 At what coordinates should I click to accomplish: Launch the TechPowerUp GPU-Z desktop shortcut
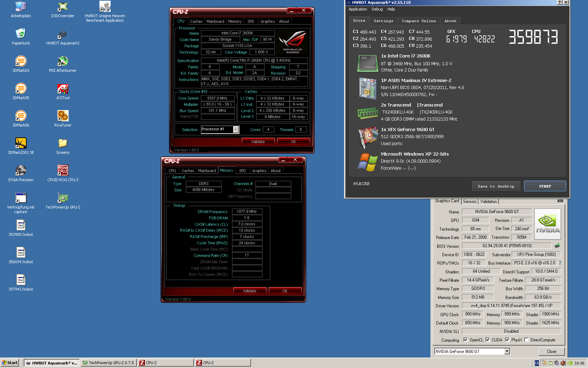click(x=63, y=200)
